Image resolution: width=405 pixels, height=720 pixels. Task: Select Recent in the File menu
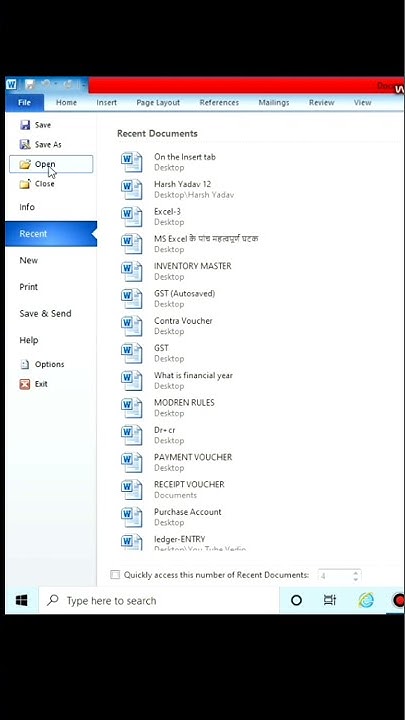point(51,234)
